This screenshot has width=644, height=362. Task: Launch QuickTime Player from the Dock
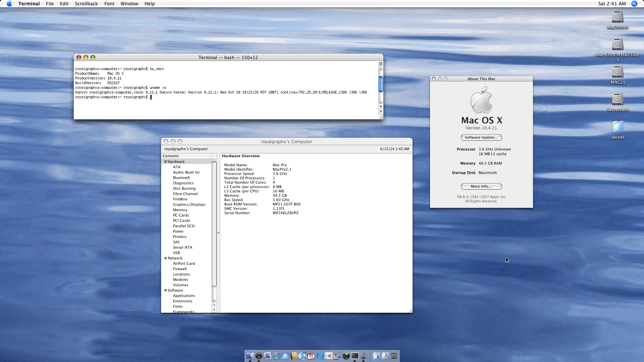tap(320, 356)
